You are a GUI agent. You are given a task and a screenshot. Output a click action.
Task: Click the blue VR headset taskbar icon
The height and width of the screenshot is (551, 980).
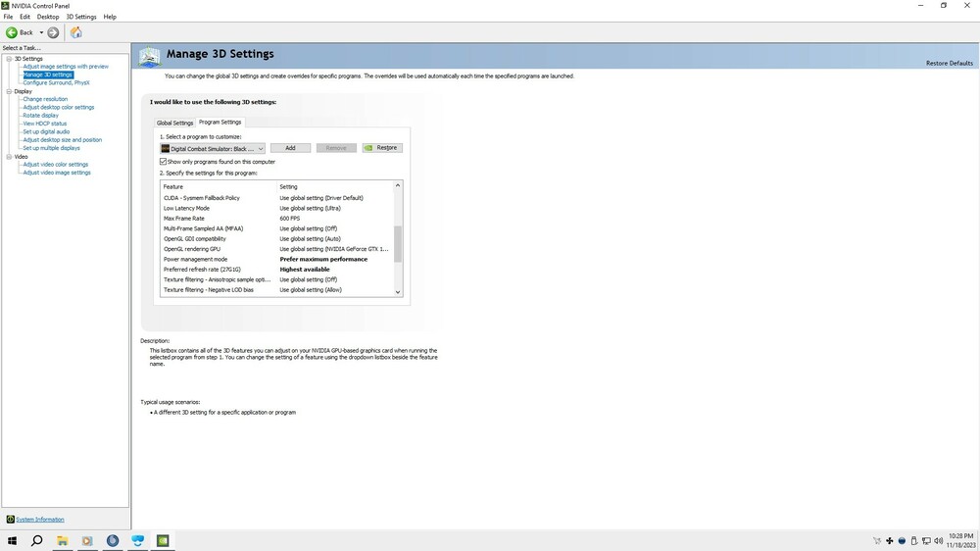click(137, 540)
